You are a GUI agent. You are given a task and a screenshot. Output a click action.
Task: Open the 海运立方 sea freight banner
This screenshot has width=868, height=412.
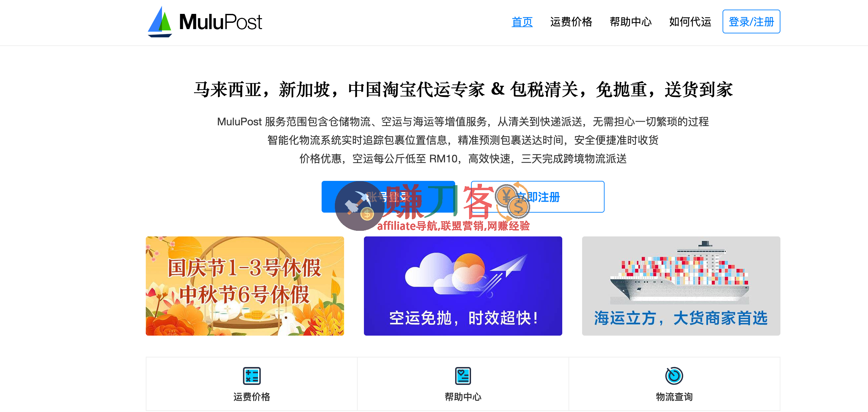(681, 286)
